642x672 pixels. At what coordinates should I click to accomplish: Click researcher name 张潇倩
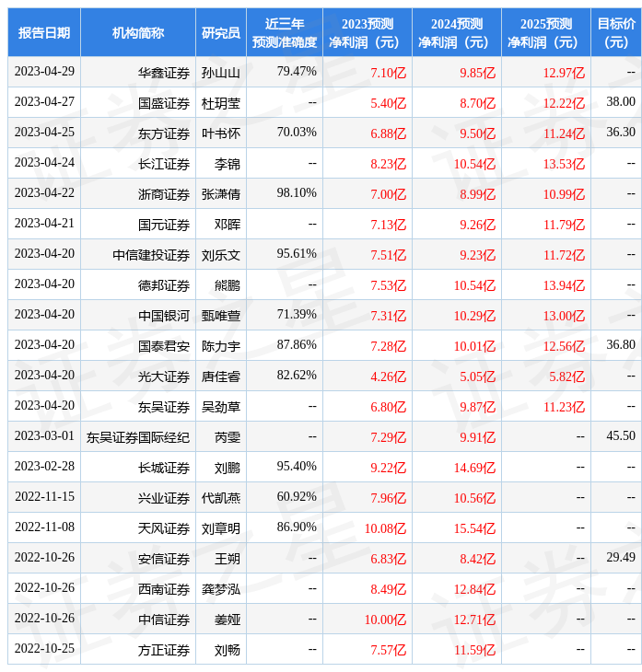(220, 194)
